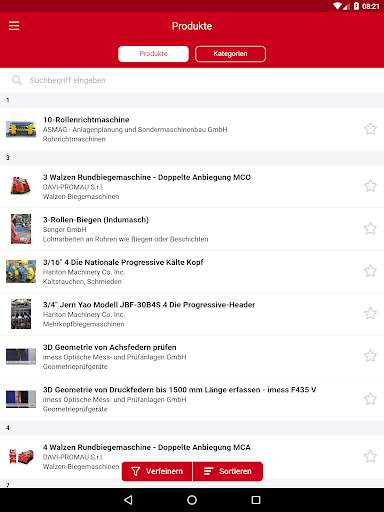
Task: Tap the Android back navigation button
Action: pos(128,500)
